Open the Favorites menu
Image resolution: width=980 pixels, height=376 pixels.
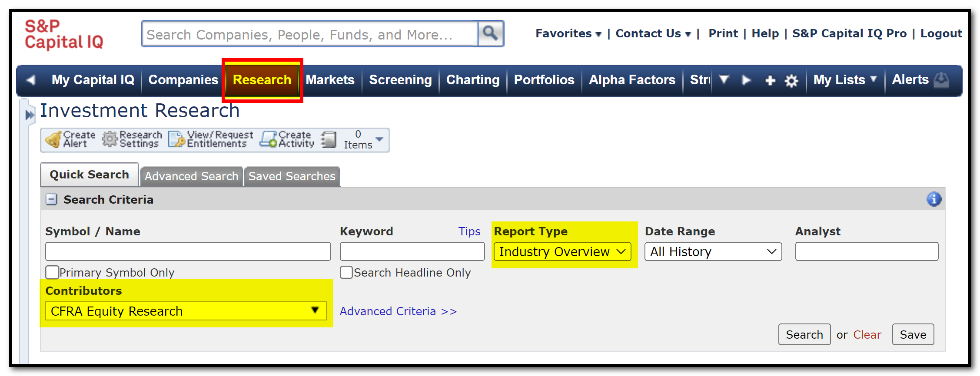568,33
